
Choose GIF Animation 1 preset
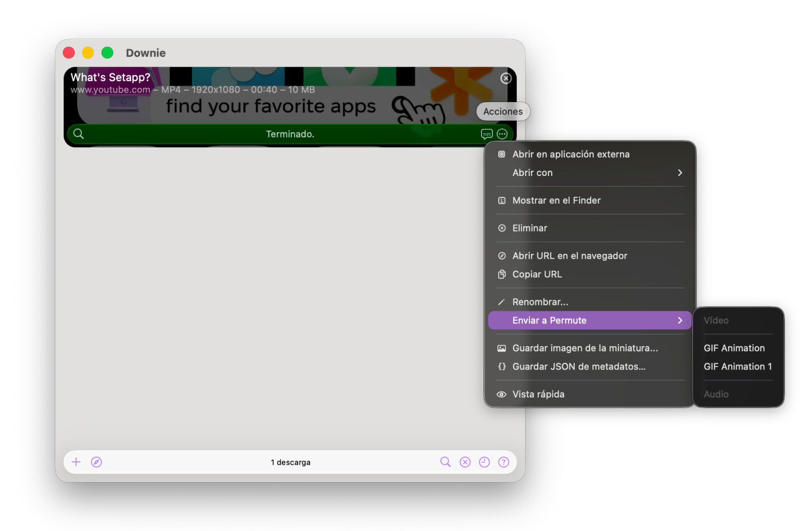coord(738,366)
